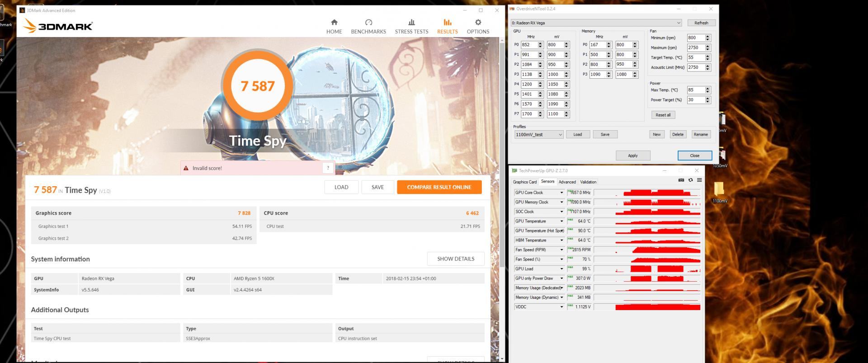The image size is (868, 363).
Task: Click the GPU Load sensor graph
Action: [x=647, y=269]
